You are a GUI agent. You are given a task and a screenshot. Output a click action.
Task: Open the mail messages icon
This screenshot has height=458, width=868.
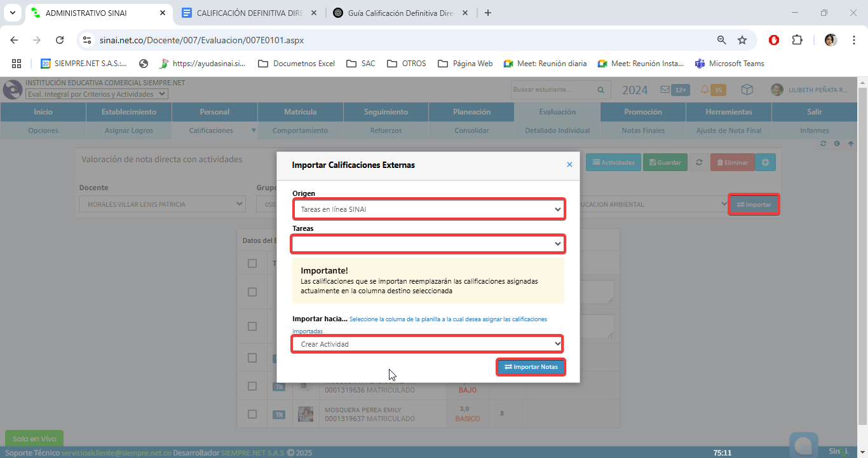(x=665, y=90)
